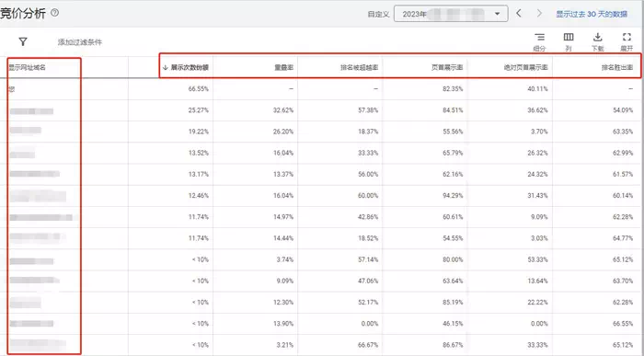Click the 42.86% value
The height and width of the screenshot is (356, 644).
coord(368,217)
